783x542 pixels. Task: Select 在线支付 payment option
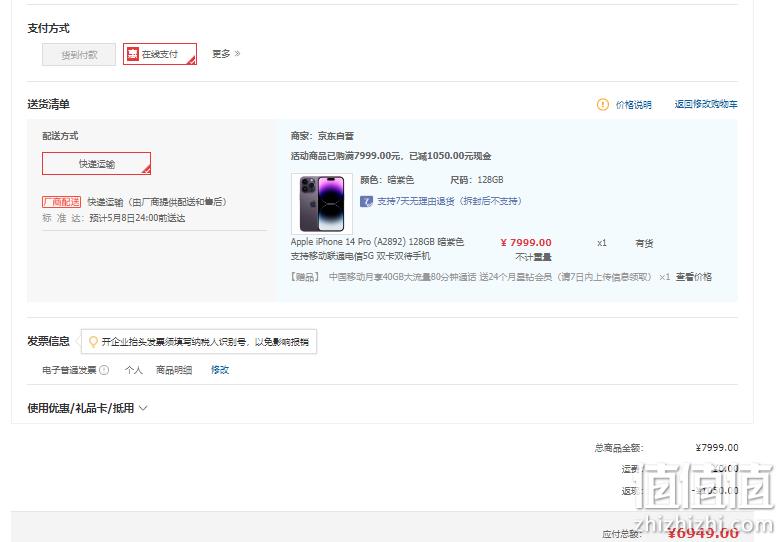point(160,54)
